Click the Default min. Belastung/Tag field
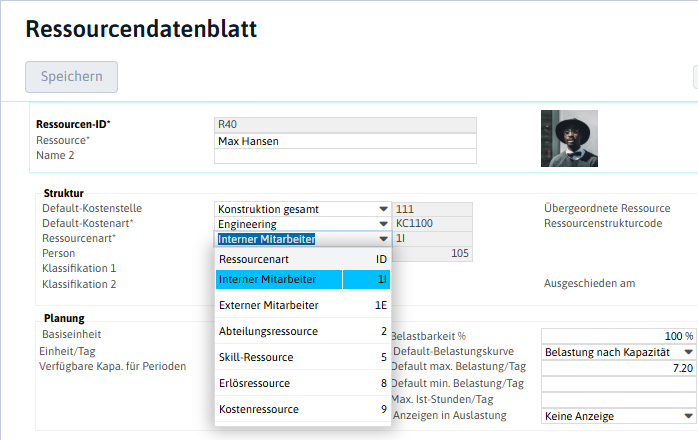The image size is (698, 440). pos(619,384)
